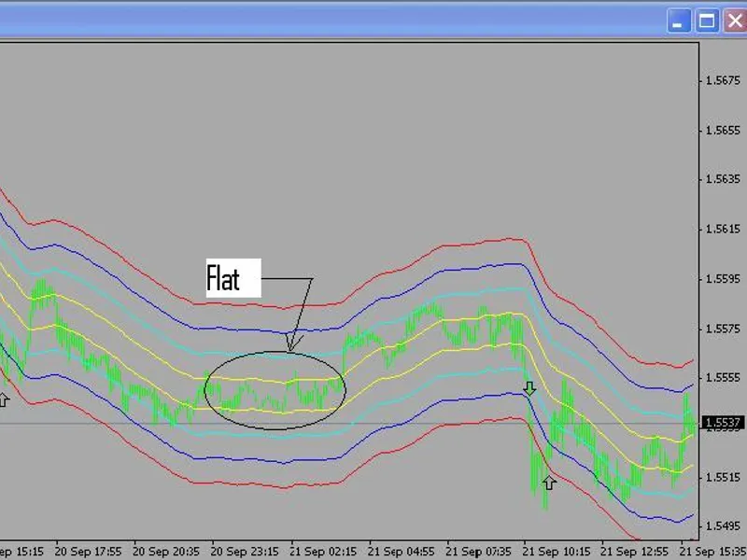Click price scale value 1.5515
747x560 pixels.
[723, 477]
